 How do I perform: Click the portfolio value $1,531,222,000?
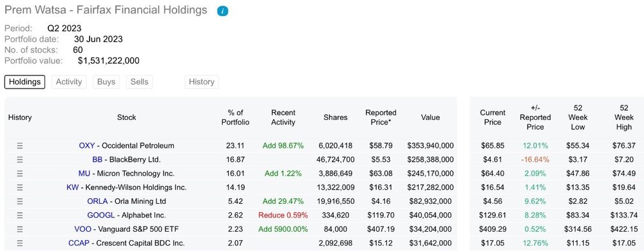108,61
